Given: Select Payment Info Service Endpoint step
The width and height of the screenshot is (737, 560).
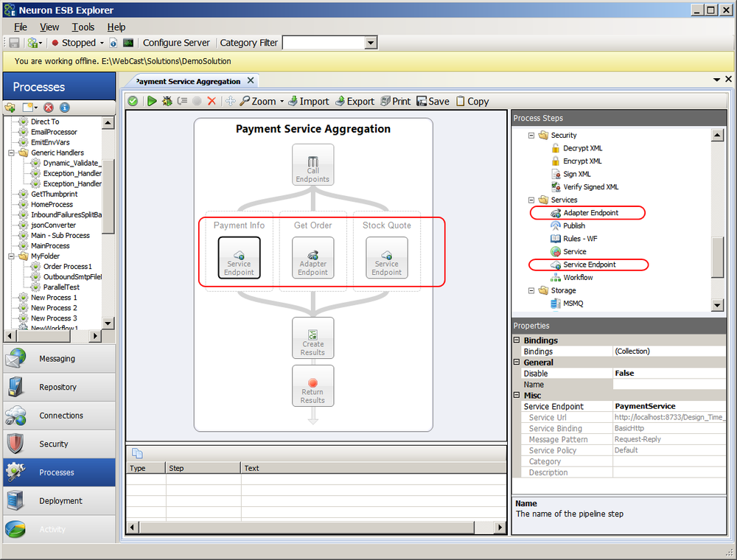Looking at the screenshot, I should click(x=240, y=257).
